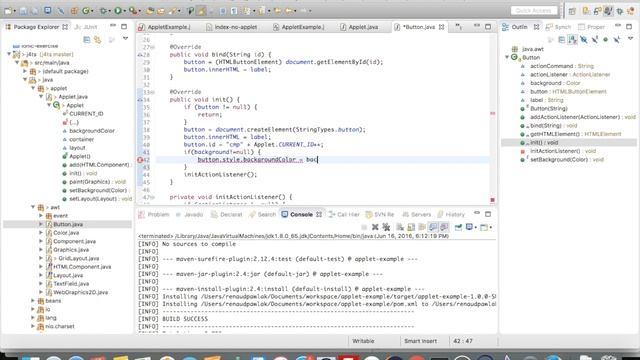The width and height of the screenshot is (640, 360).
Task: Toggle Hide Local Types in Outline toolbar
Action: pos(616,39)
